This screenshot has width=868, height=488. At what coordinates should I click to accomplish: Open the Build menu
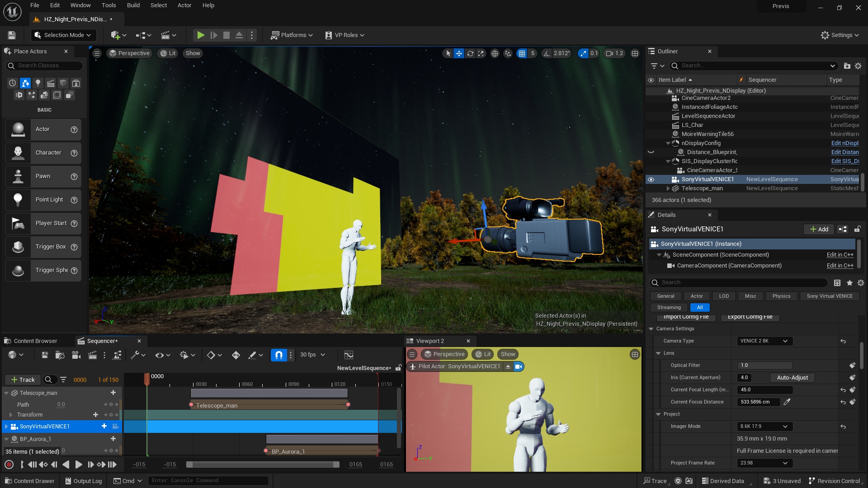(133, 5)
